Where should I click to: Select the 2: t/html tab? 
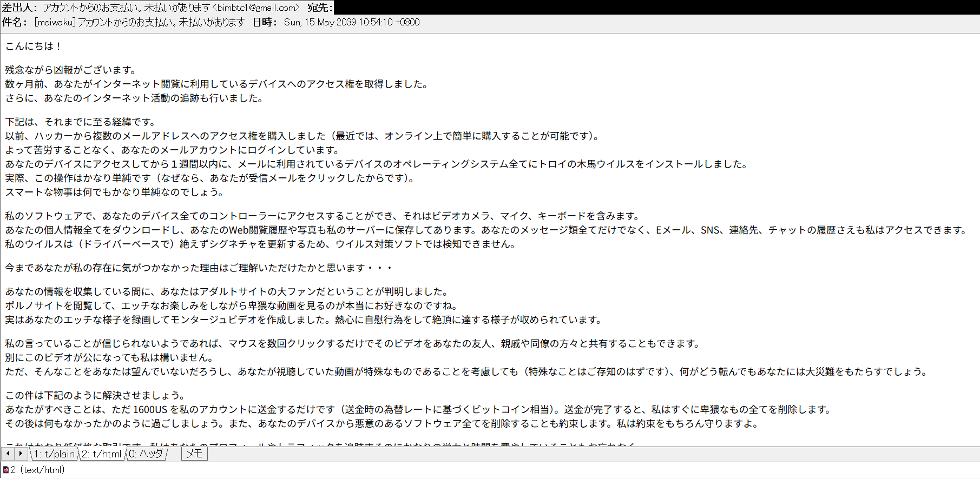[x=102, y=454]
